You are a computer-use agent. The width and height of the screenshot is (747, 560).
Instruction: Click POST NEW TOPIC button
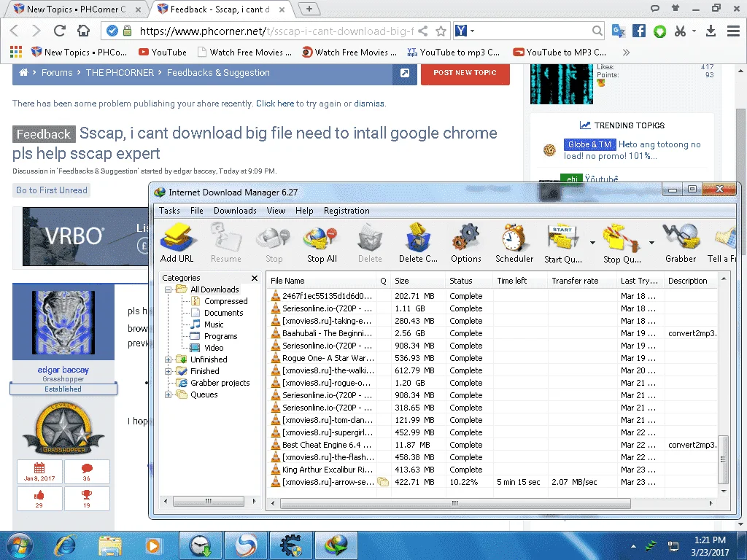coord(465,73)
